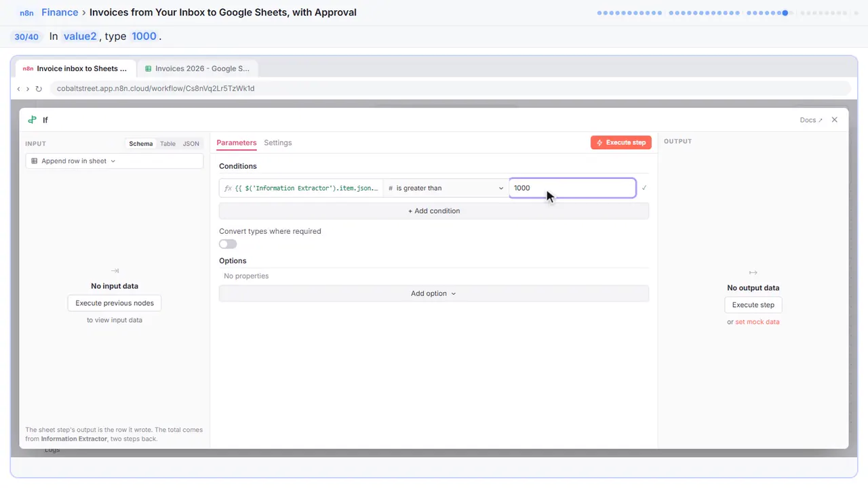Click the Conditions heading

(238, 166)
